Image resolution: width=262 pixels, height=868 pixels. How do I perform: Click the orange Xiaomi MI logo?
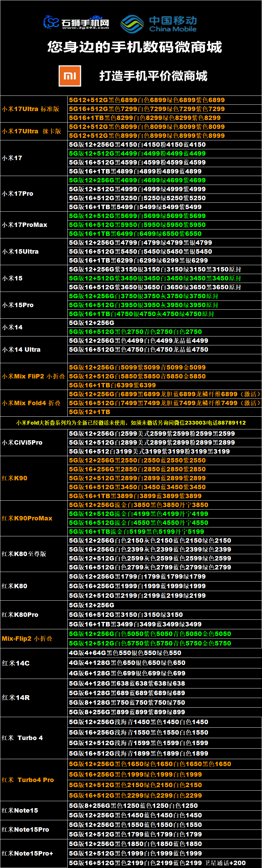[x=70, y=76]
